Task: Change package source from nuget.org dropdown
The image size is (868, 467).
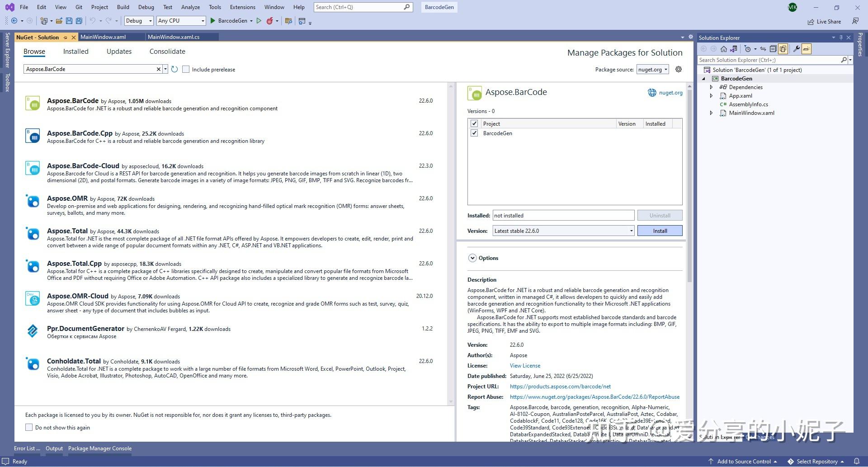Action: [x=652, y=69]
